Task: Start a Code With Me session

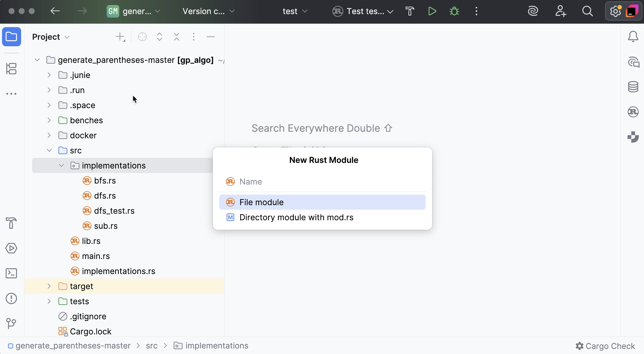Action: [x=560, y=11]
